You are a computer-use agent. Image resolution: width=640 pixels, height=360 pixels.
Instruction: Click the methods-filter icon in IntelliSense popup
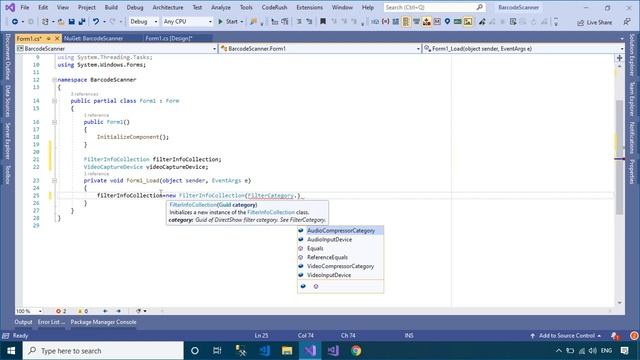click(316, 287)
